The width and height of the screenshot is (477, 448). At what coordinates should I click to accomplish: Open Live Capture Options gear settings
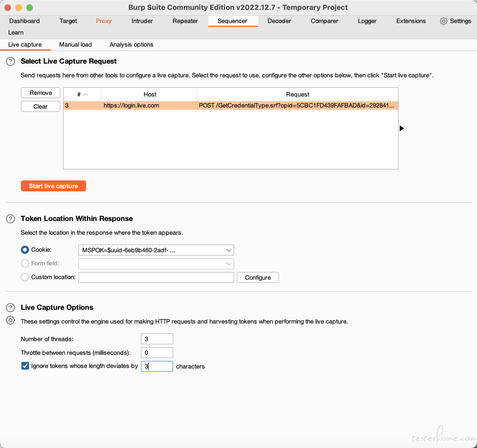(10, 320)
